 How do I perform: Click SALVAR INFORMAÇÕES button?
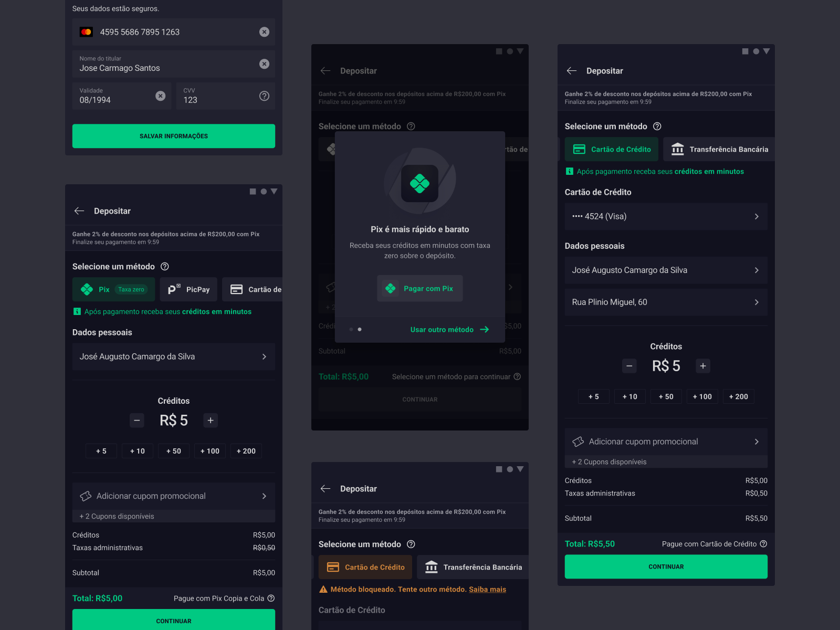174,136
